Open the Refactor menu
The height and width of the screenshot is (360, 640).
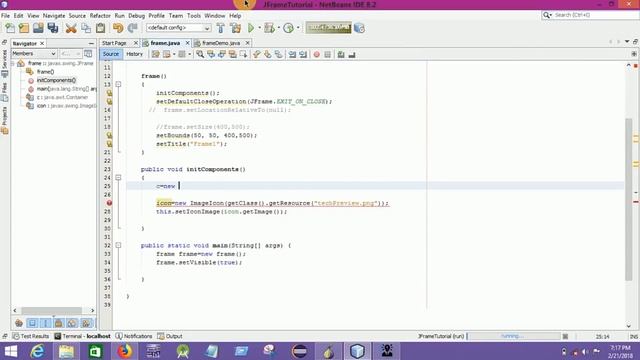click(x=100, y=16)
